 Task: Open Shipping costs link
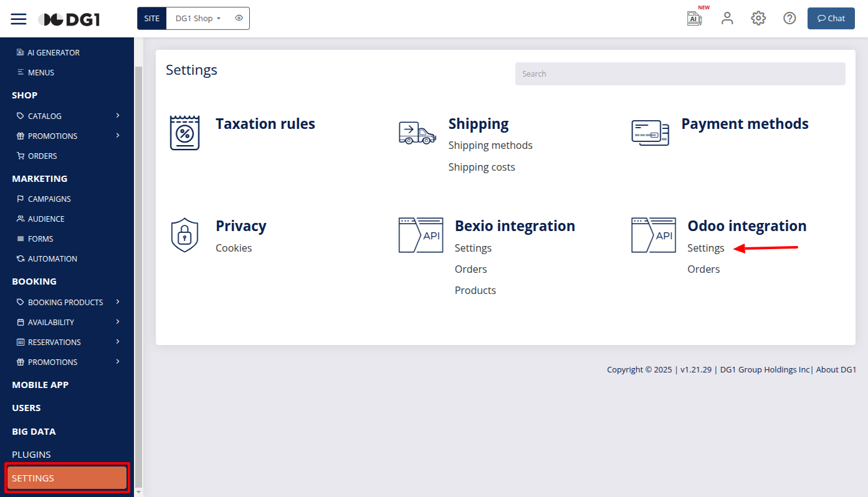(x=482, y=167)
